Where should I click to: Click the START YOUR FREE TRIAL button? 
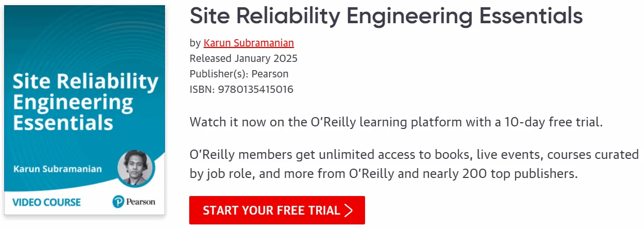click(x=277, y=210)
